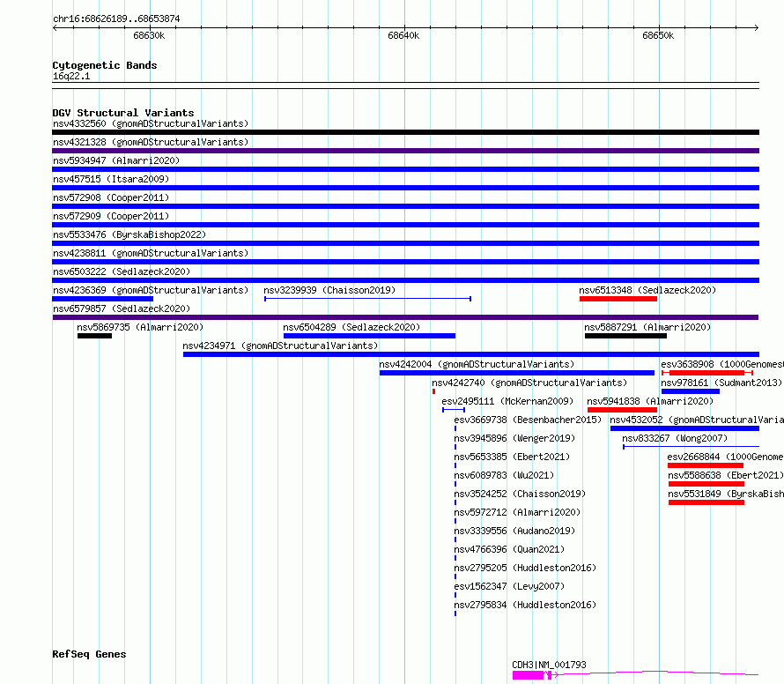Click the blue nsv4242004 variant bar
The width and height of the screenshot is (784, 684).
pos(517,373)
